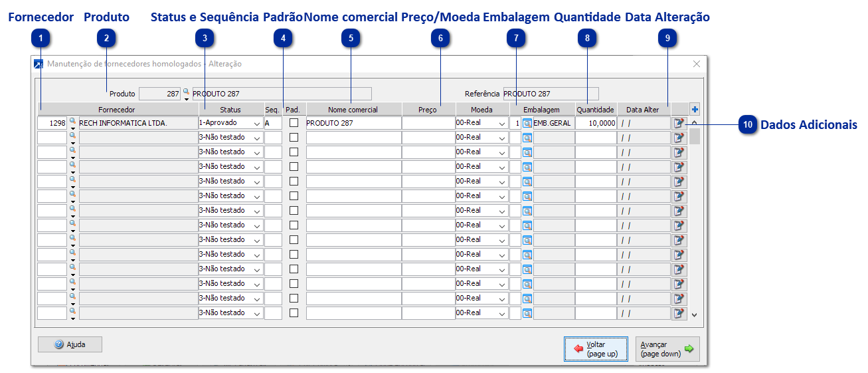The height and width of the screenshot is (373, 868).
Task: Click the Quantidade column header
Action: click(596, 109)
